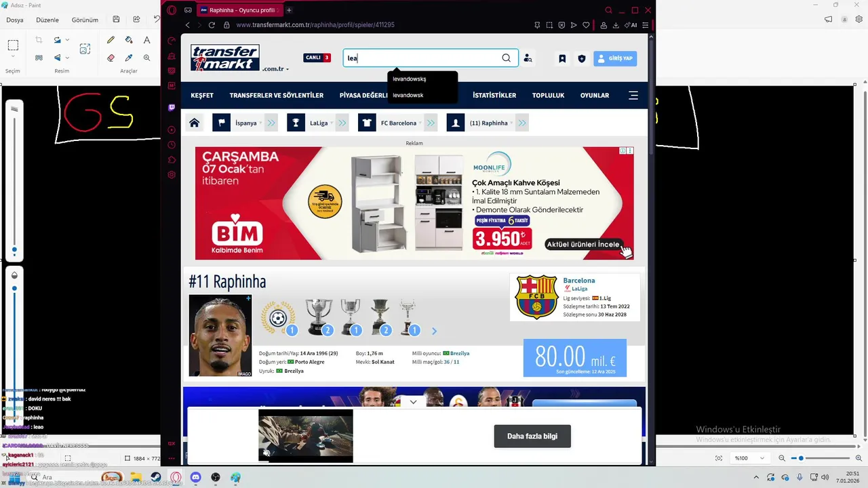Viewport: 868px width, 488px height.
Task: Open the .com.tr domain dropdown
Action: coord(276,69)
